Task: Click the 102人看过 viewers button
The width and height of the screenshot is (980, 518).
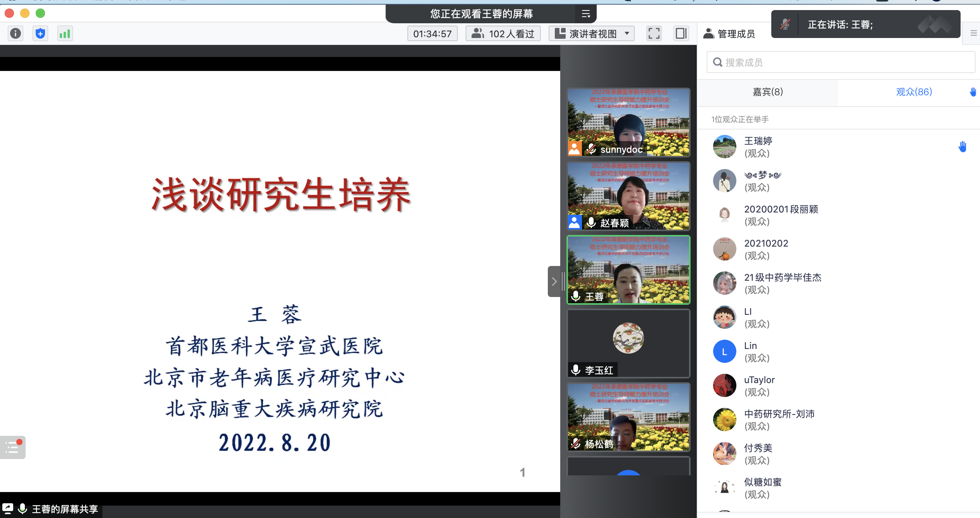Action: click(x=503, y=34)
